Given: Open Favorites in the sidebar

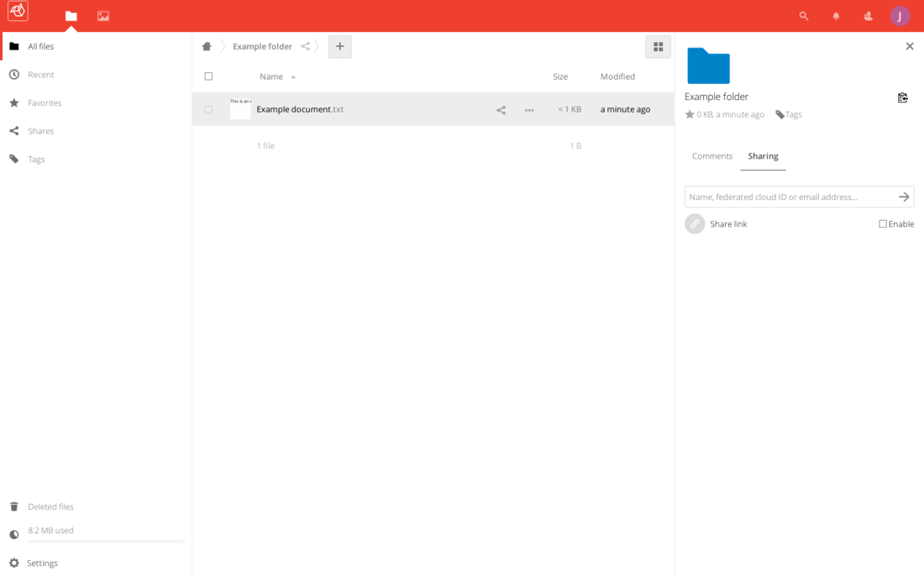Looking at the screenshot, I should pos(45,103).
